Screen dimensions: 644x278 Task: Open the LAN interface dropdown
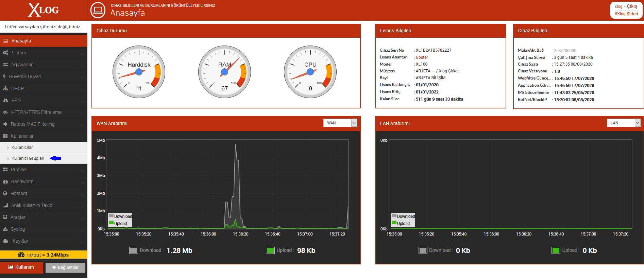tap(624, 123)
